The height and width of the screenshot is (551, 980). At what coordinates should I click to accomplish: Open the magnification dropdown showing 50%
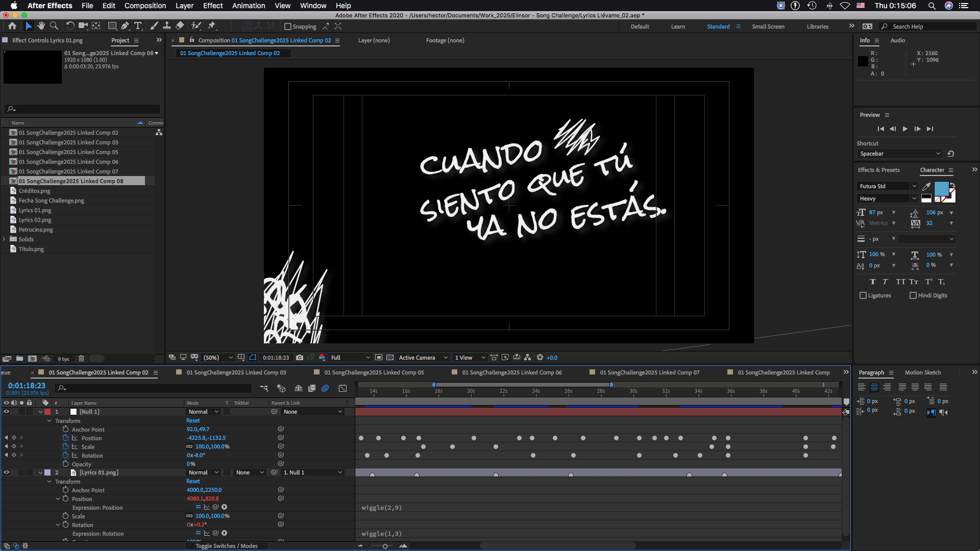pyautogui.click(x=218, y=358)
